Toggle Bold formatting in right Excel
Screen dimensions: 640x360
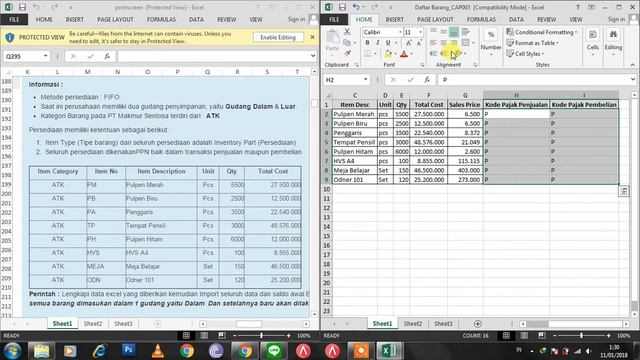coord(367,43)
